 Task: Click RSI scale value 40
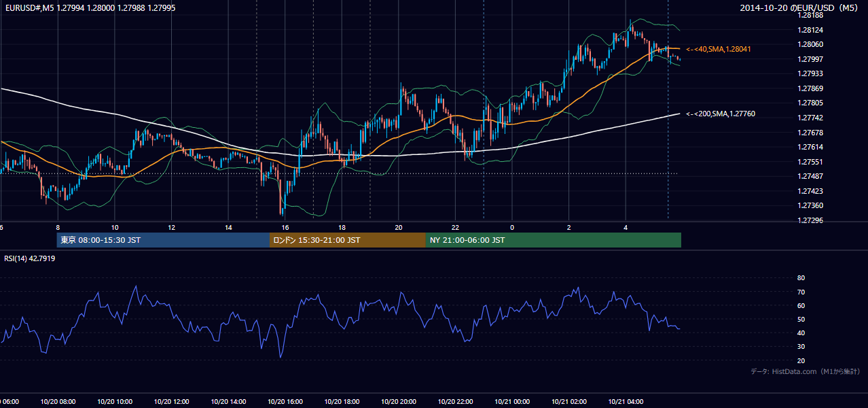pos(801,333)
